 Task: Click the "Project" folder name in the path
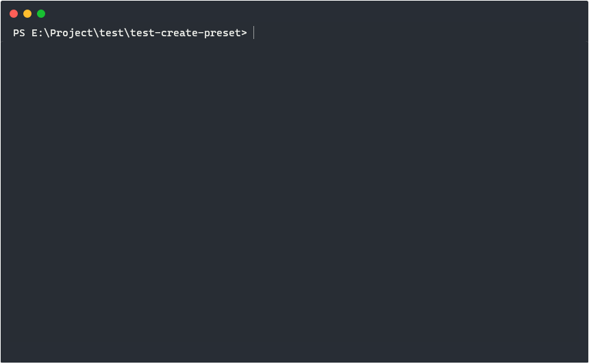71,33
